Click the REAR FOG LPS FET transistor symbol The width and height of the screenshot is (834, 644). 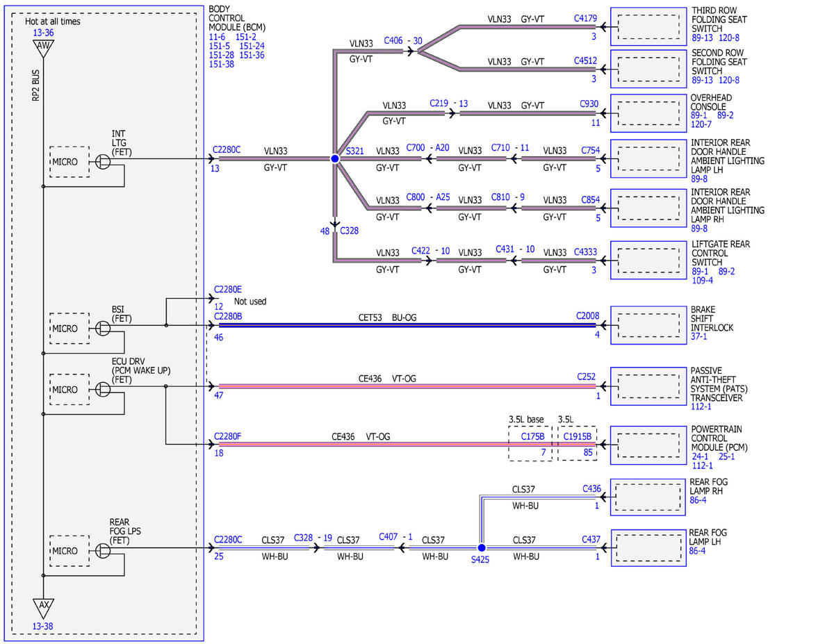point(103,551)
